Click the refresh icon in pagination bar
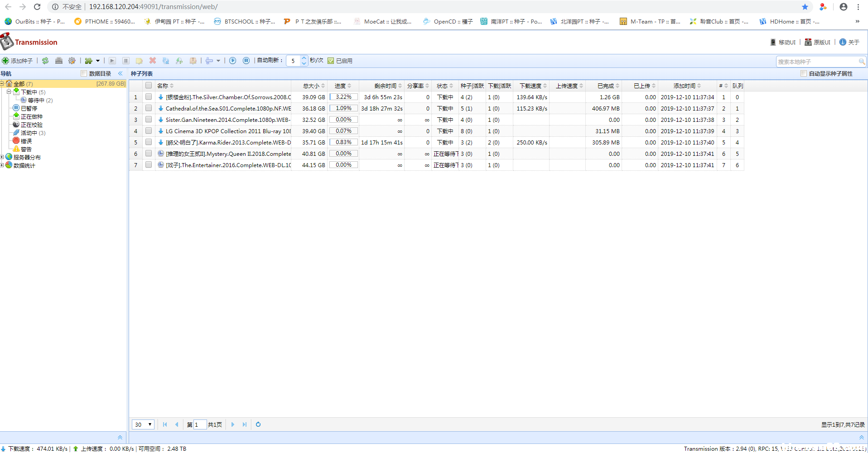The height and width of the screenshot is (453, 868). coord(258,424)
